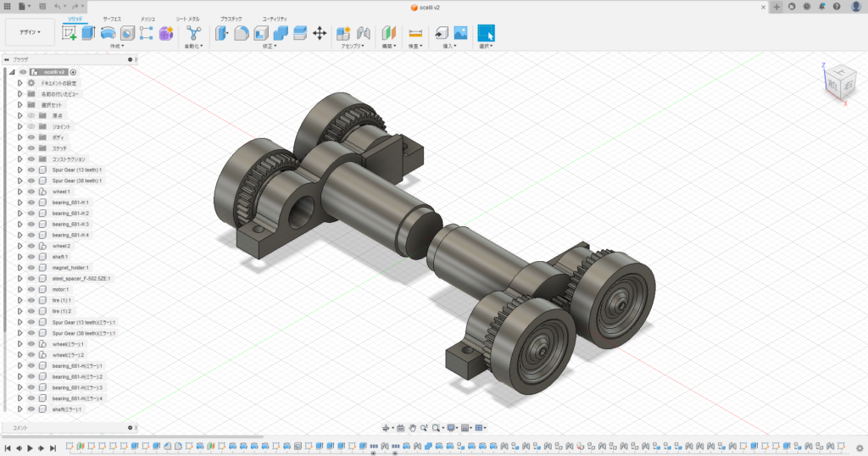Open the 作成 dropdown menu
868x456 pixels.
coord(117,47)
